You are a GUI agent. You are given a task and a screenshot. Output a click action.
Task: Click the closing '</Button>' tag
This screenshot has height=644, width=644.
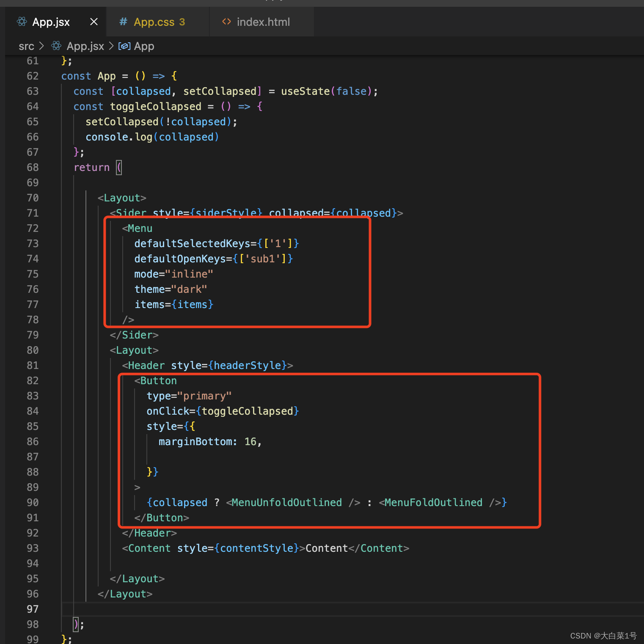pos(162,518)
